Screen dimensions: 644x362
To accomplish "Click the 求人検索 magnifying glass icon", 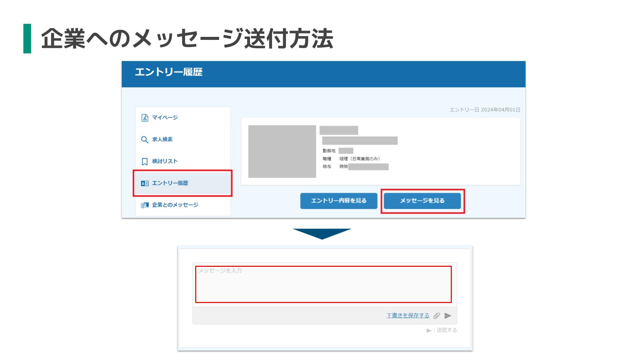I will point(144,139).
